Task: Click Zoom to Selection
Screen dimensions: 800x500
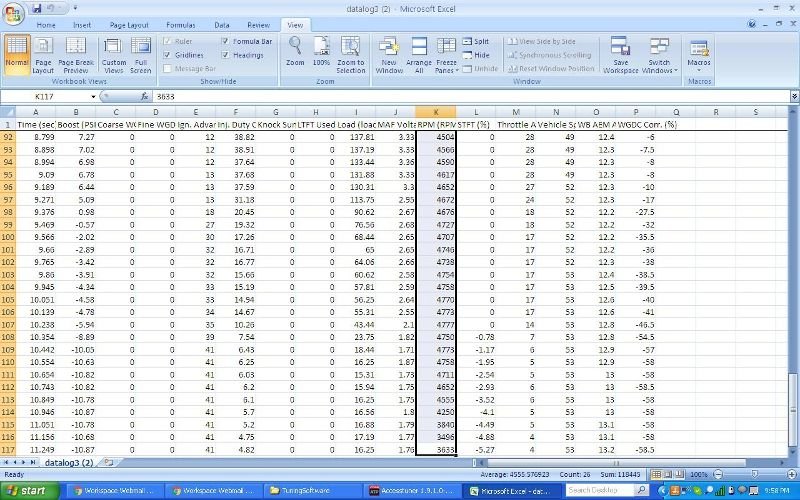Action: click(x=350, y=52)
